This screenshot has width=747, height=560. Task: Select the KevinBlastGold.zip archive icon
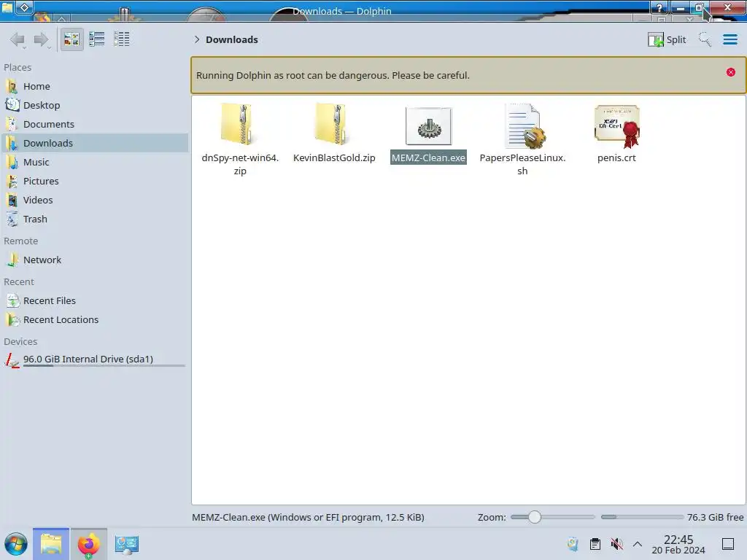coord(334,125)
